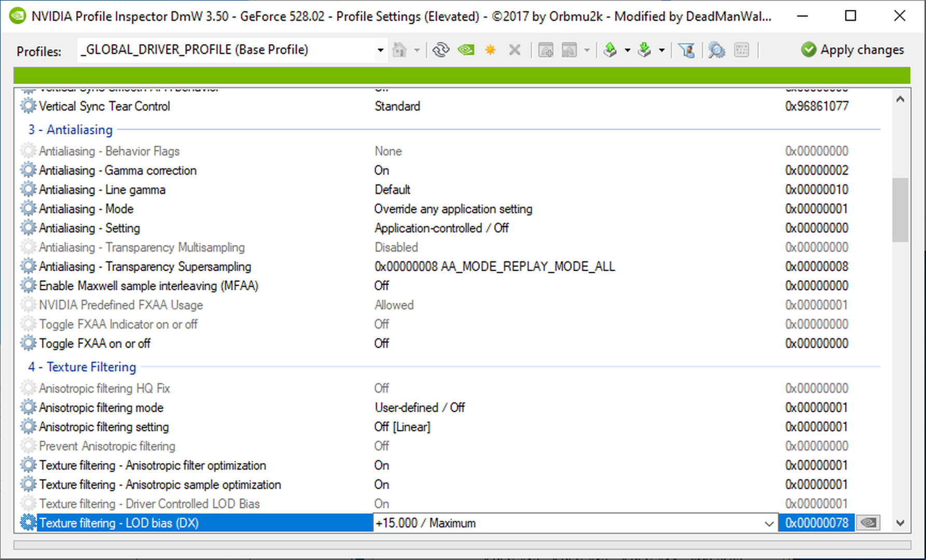Collapse the '4 - Texture Filtering' group header

pos(82,367)
